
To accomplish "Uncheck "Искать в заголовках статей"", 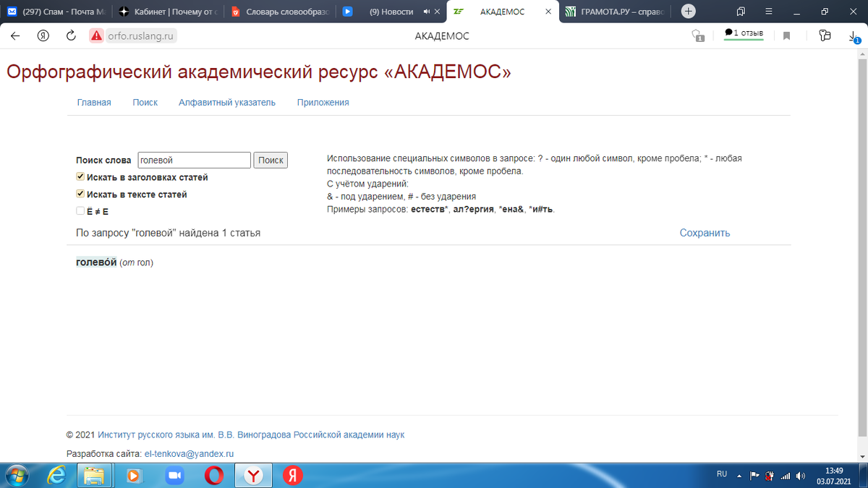I will click(80, 177).
